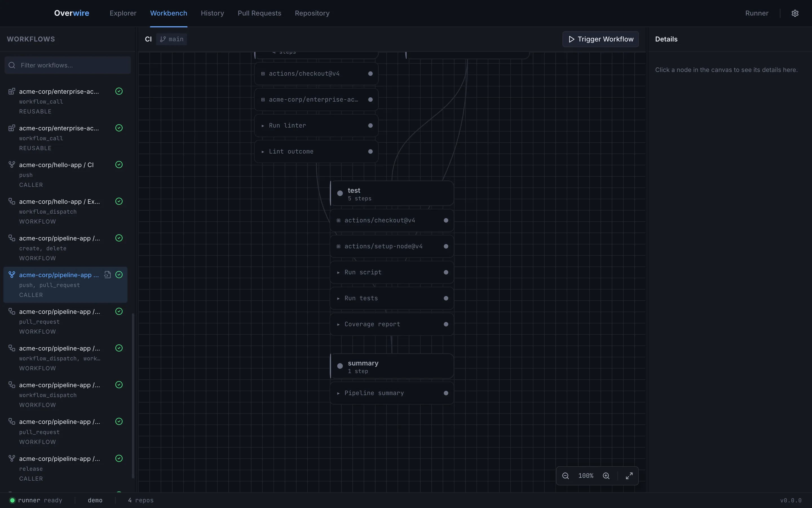Click the green runner status indicator
This screenshot has height=508, width=812.
click(12, 500)
